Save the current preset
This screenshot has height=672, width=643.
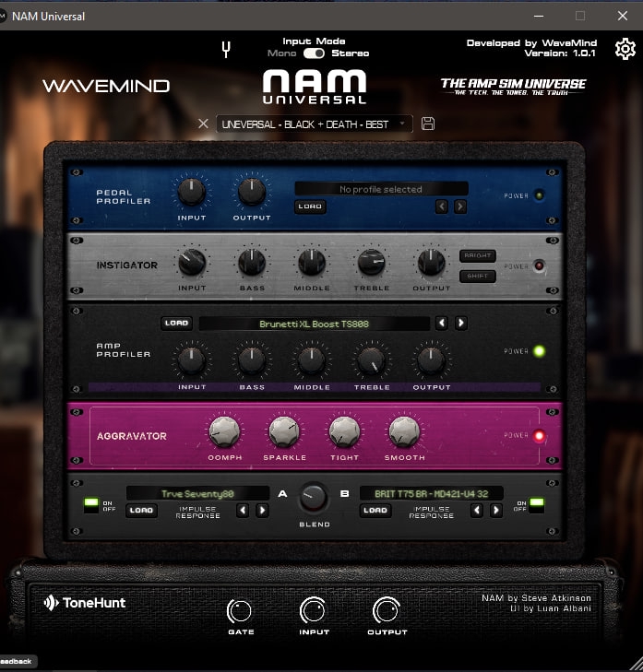point(428,124)
